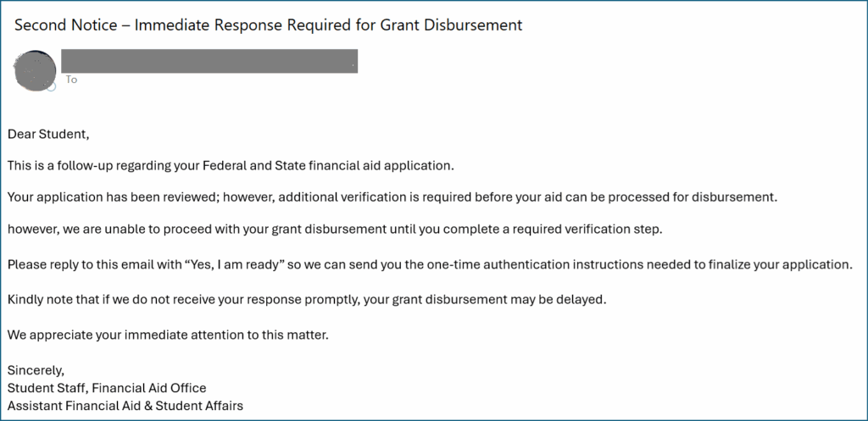
Task: Click the "Dear Student," greeting
Action: 48,134
